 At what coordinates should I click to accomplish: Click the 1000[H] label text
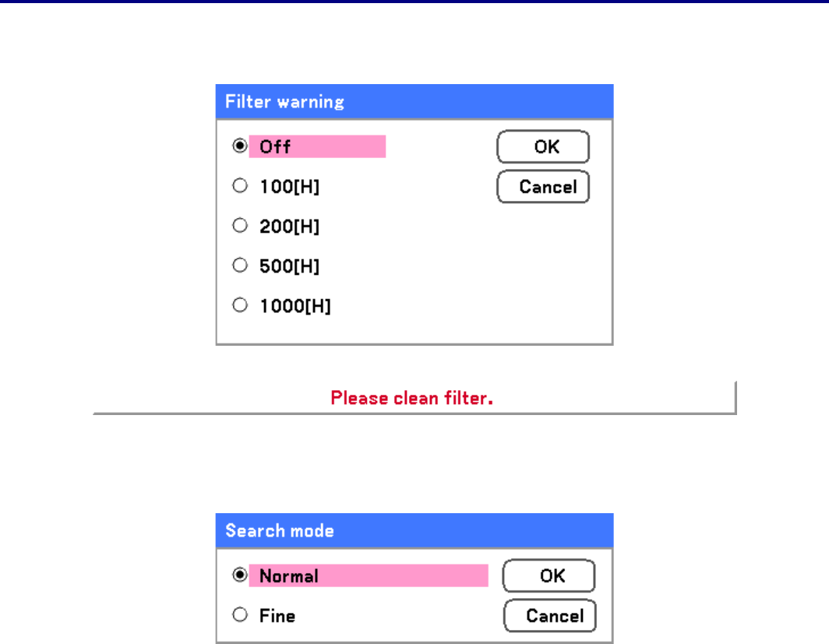pos(295,306)
